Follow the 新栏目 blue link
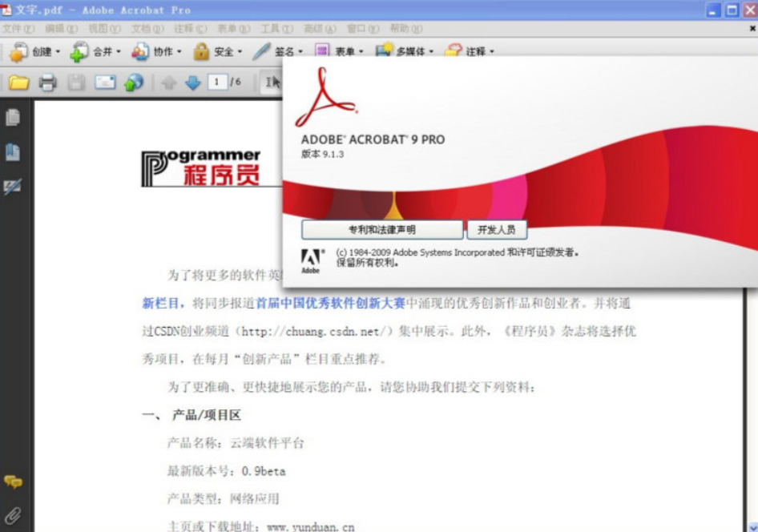 161,304
